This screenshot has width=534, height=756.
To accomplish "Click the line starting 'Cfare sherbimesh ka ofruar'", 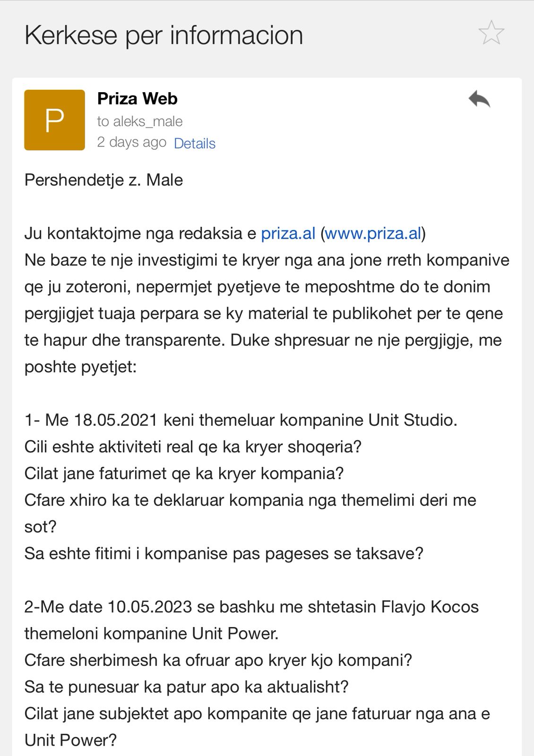I will (x=218, y=660).
